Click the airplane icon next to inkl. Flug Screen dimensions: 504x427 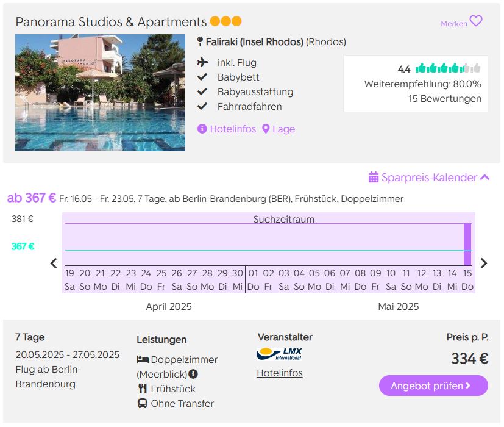[x=203, y=62]
